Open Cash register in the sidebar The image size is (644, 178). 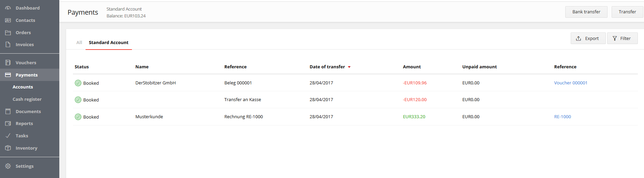[x=27, y=99]
